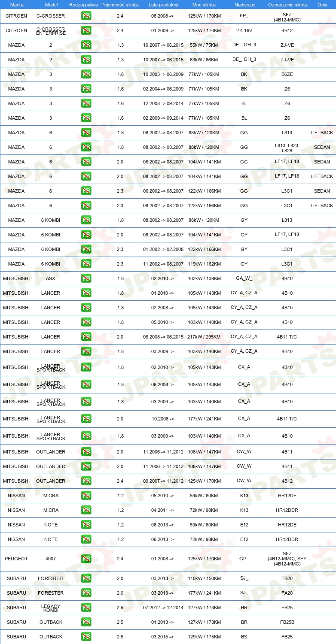Click the body code GA_W_
336x644 pixels.
coord(244,278)
